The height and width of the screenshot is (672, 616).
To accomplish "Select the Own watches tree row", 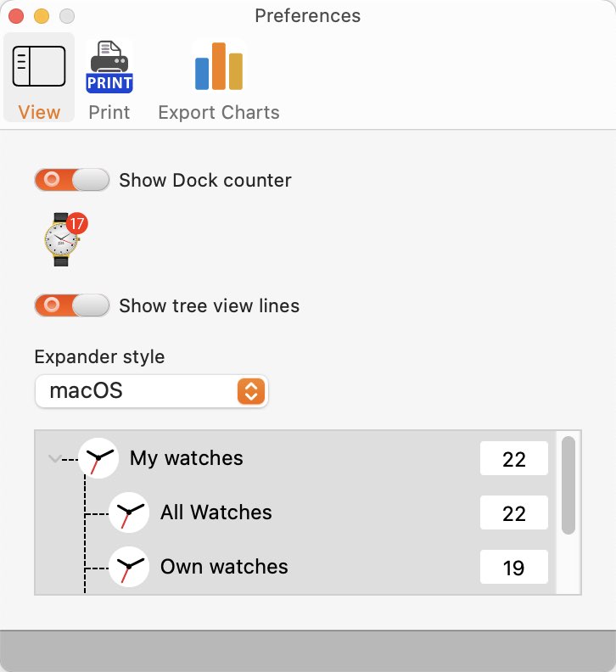I will pos(295,567).
